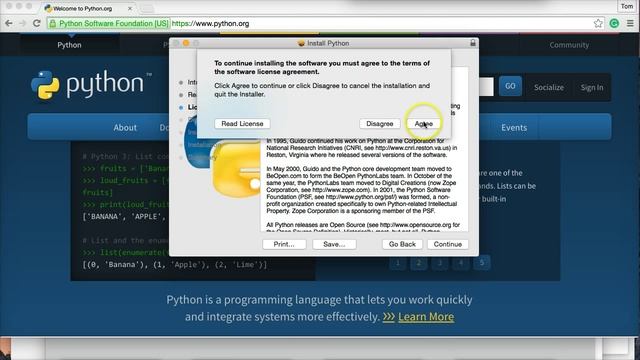Viewport: 640px width, 360px height.
Task: Open the Socialize menu
Action: 549,87
